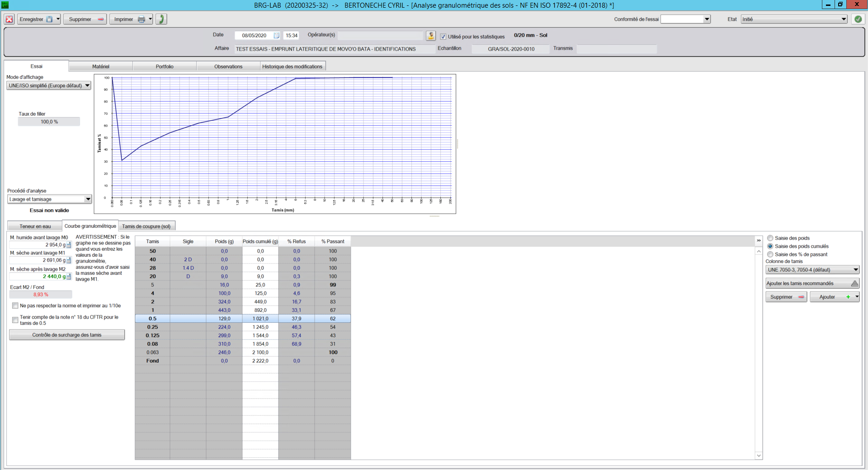The image size is (868, 470).
Task: Open calculator icon for M2 dry mass
Action: pyautogui.click(x=69, y=277)
